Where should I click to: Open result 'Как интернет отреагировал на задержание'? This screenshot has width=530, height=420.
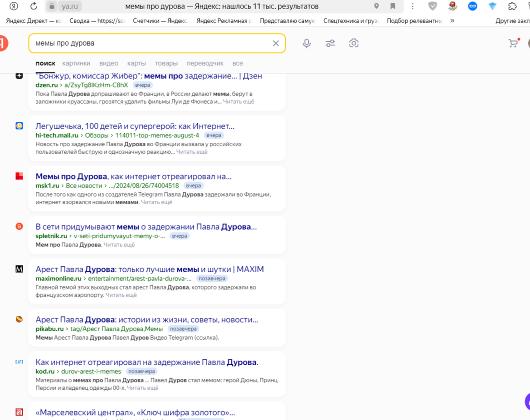point(147,362)
